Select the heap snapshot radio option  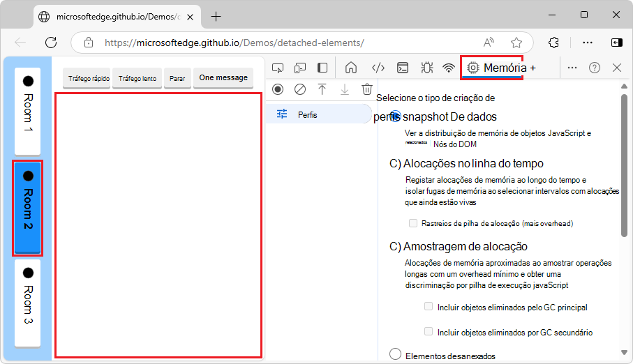tap(396, 116)
